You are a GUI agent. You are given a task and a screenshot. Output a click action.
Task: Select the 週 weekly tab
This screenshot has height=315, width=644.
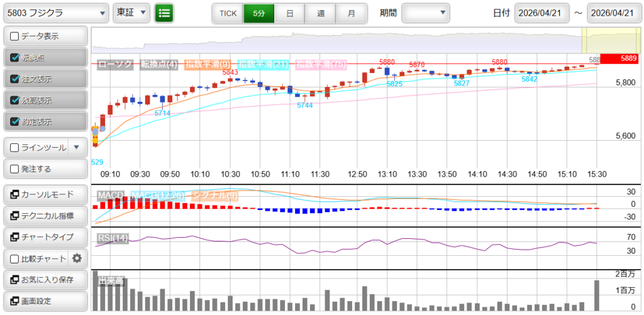coord(321,13)
